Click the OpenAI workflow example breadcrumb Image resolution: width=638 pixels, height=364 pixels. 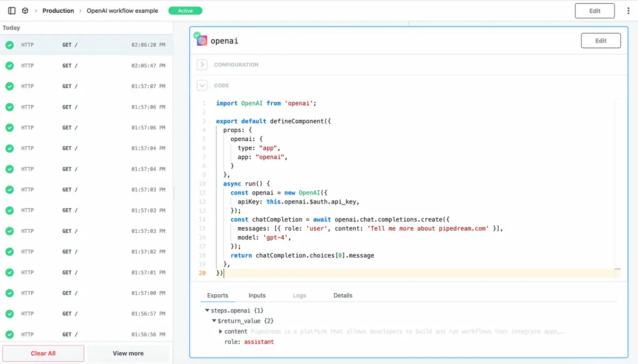tap(122, 11)
